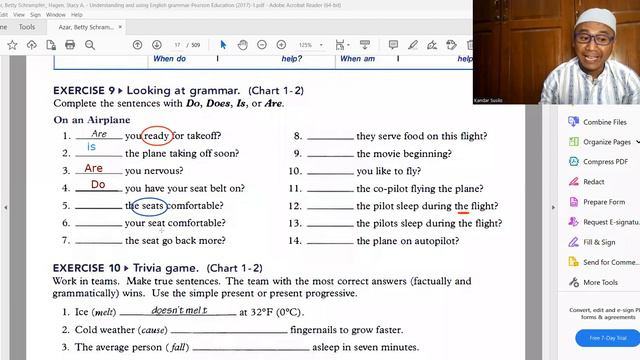Click the text 'On an Airplane'
Viewport: 640px width, 360px height.
92,120
